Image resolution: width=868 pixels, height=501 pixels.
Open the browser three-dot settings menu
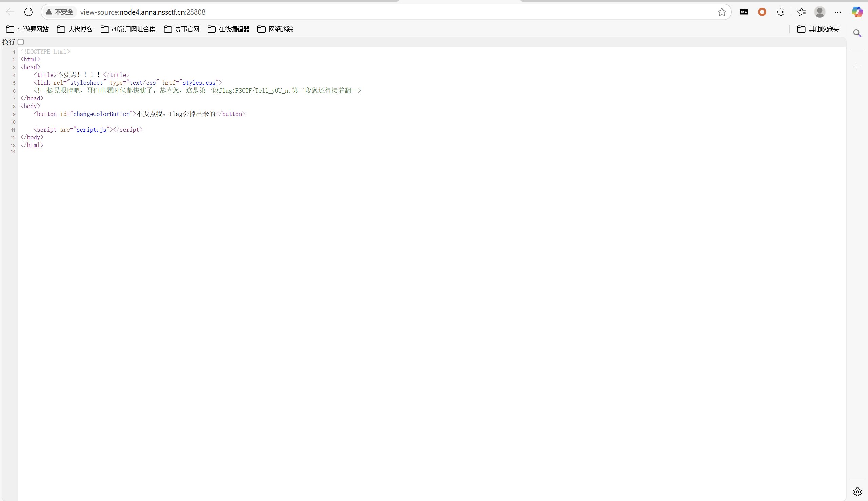click(838, 12)
